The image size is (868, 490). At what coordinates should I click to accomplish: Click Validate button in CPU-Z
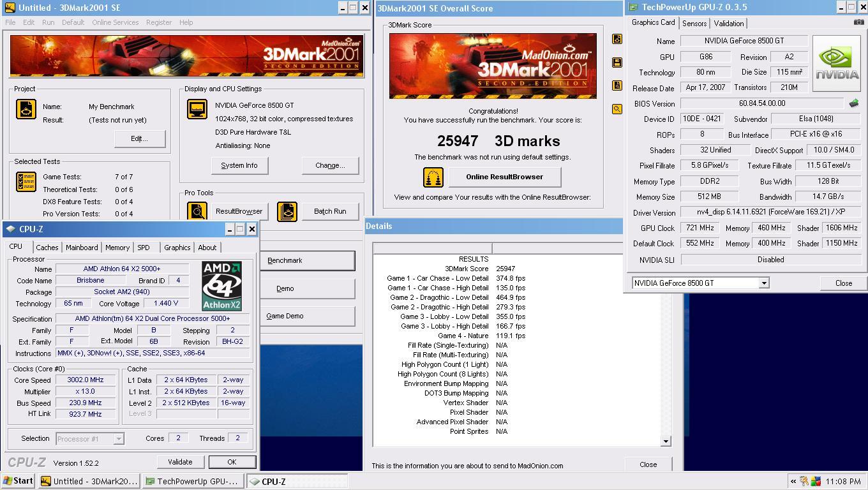[x=180, y=462]
